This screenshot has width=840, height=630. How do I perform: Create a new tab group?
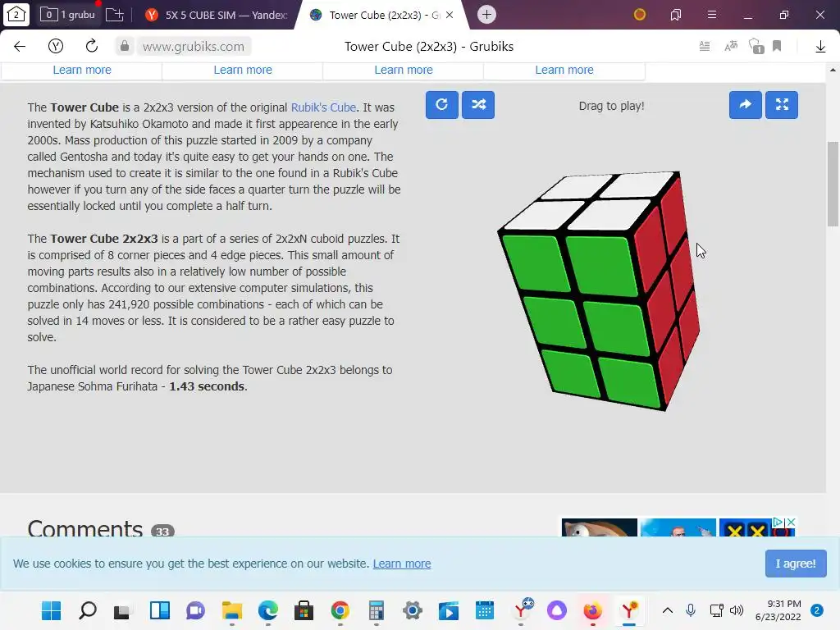[114, 15]
